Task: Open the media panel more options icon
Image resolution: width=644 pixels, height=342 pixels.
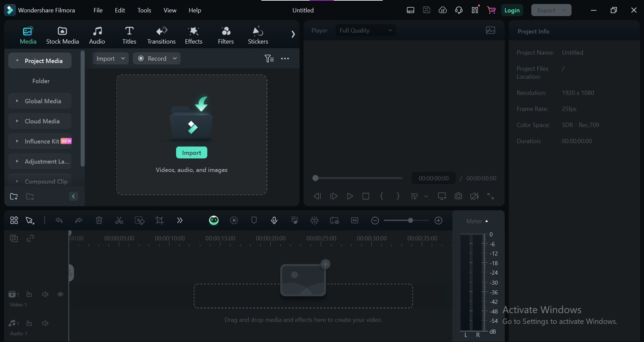Action: (285, 59)
